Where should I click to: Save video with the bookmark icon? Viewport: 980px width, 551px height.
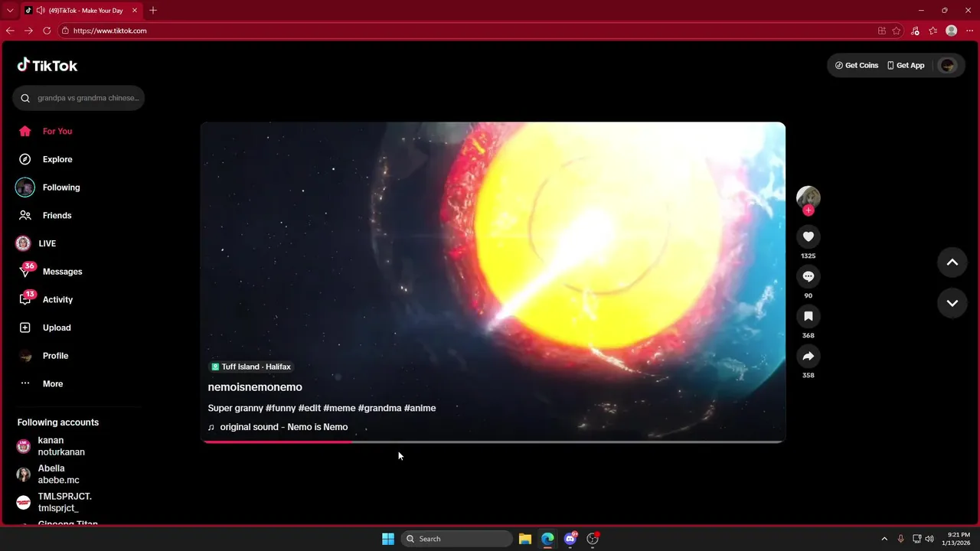pyautogui.click(x=808, y=316)
